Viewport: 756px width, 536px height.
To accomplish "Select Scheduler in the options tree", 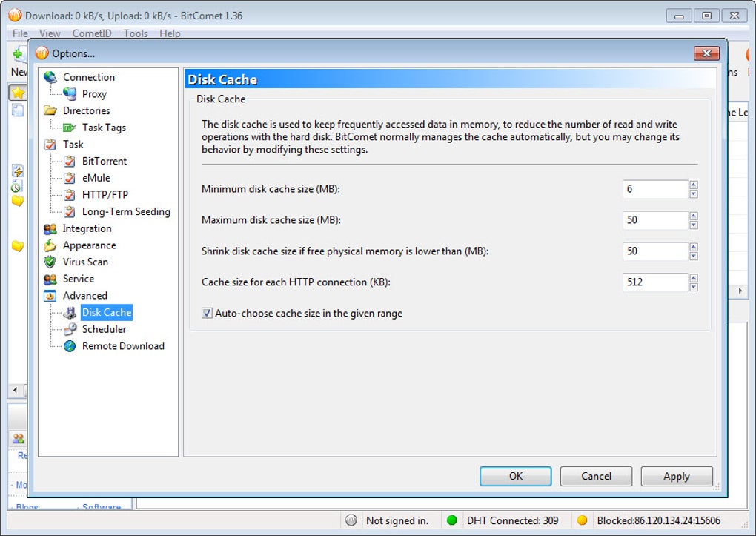I will (105, 329).
